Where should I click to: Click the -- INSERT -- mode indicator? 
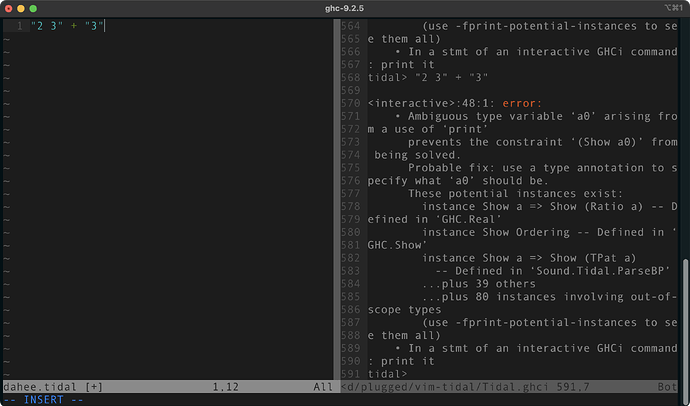click(43, 399)
